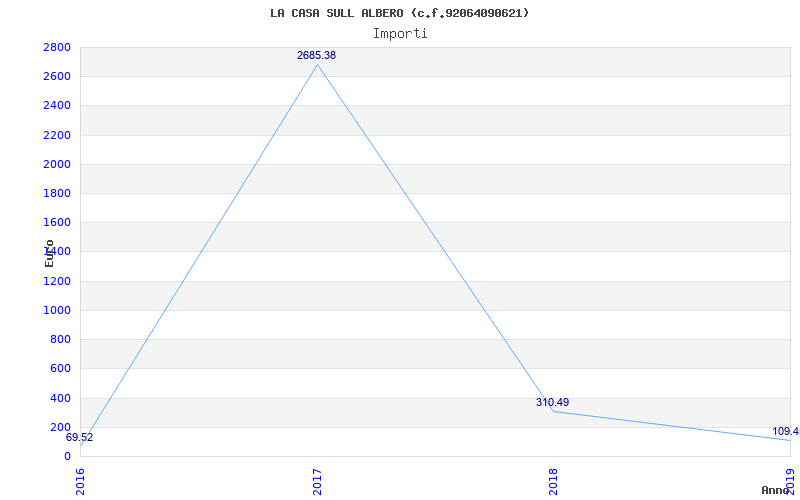Click the Euro y-axis title

click(x=49, y=253)
